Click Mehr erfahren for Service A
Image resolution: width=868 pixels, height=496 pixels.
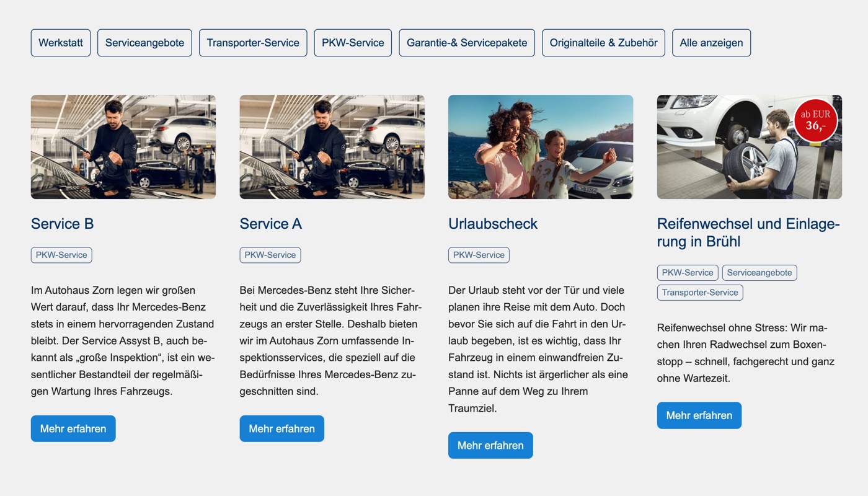(282, 428)
